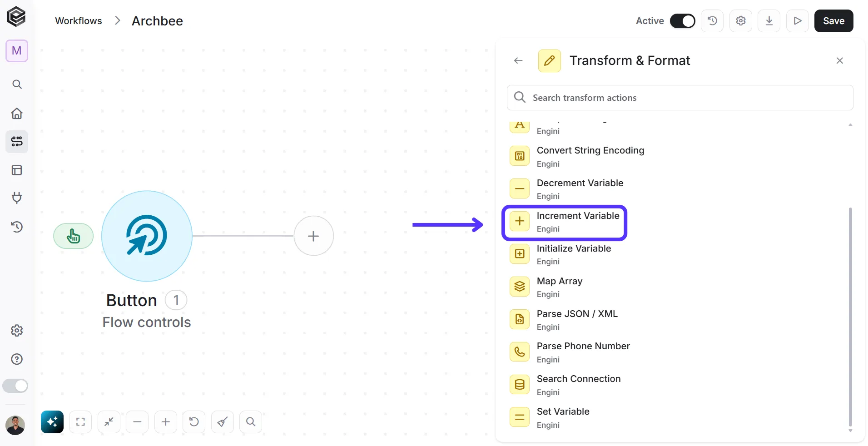Click the Archbee workflow title

pos(157,21)
